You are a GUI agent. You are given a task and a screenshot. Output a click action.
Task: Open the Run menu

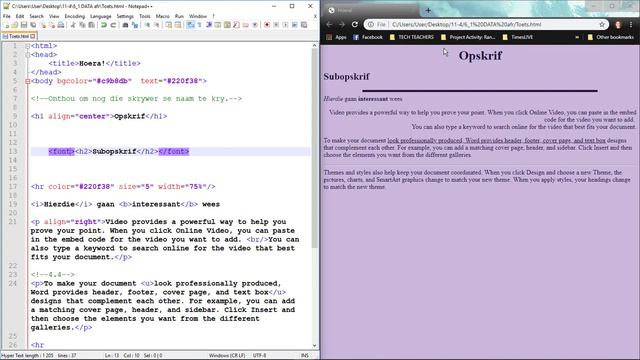point(179,16)
